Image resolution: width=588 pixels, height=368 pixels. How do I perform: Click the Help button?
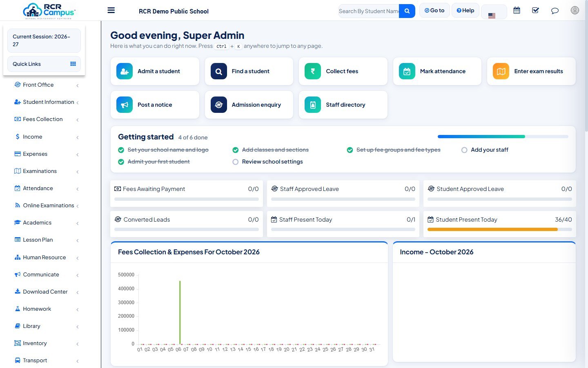click(x=465, y=10)
